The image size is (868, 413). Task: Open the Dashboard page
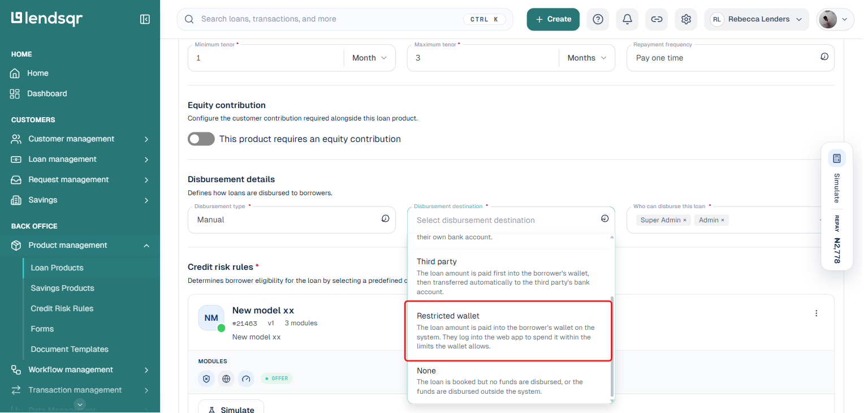(x=47, y=94)
